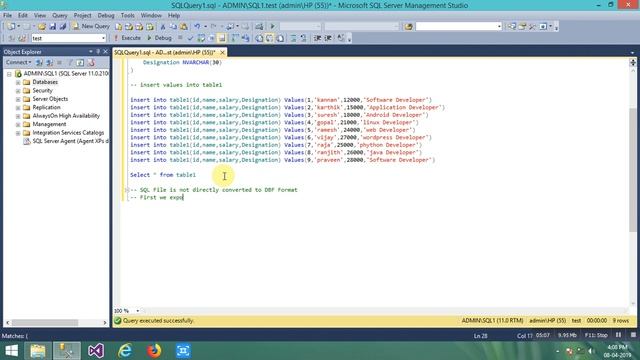Open Firefox from taskbar
This screenshot has width=640, height=360.
tap(154, 351)
